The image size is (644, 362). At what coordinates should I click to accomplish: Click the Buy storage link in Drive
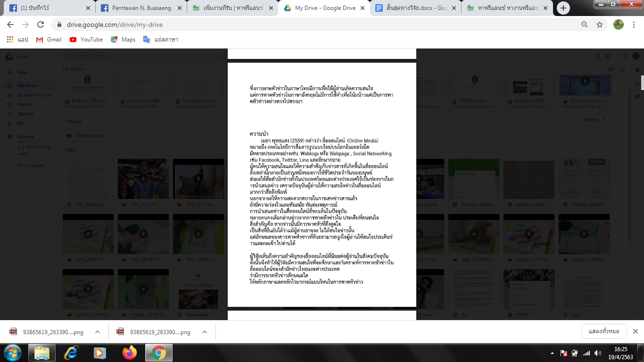click(31, 165)
